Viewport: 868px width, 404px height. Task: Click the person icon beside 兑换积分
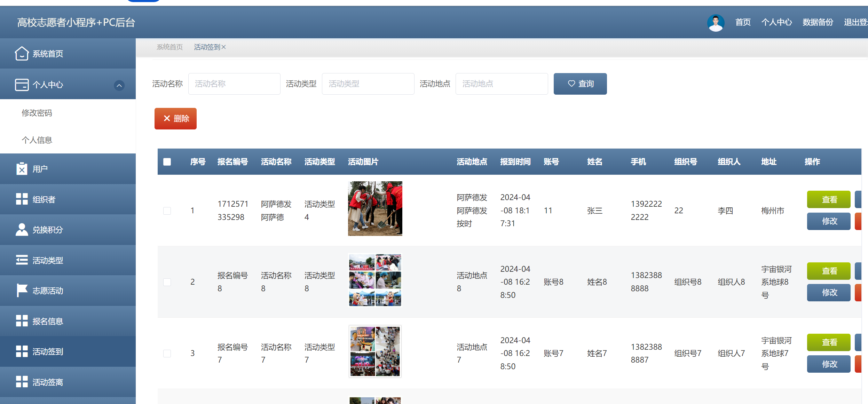pos(22,230)
